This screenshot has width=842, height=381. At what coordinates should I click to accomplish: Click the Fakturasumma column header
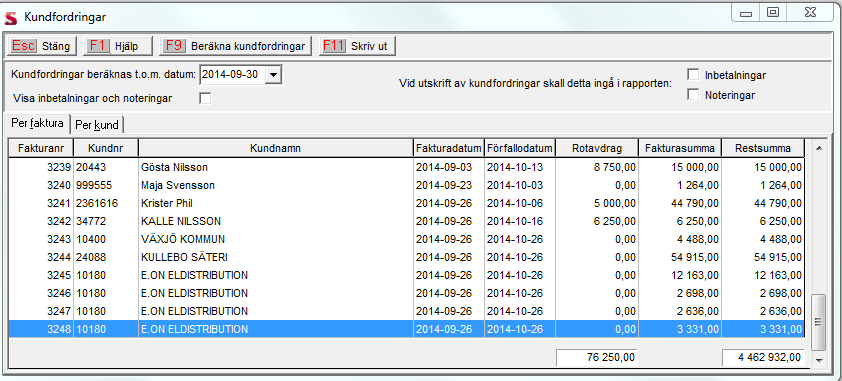tap(679, 148)
